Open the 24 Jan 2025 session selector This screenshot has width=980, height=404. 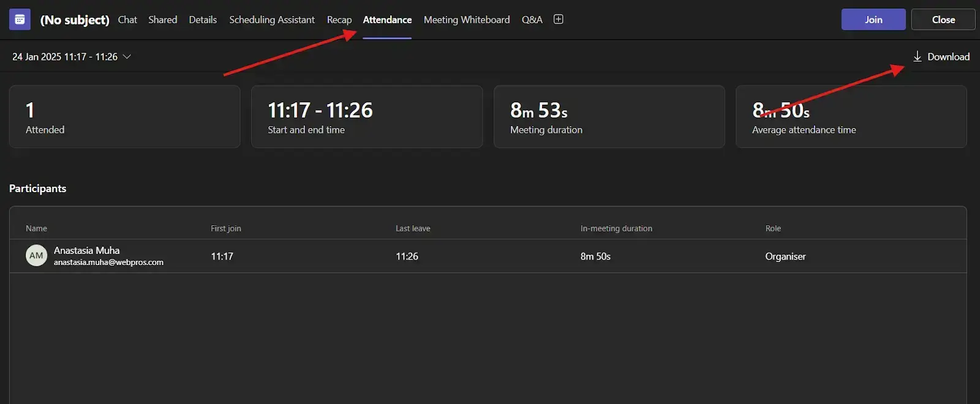65,57
